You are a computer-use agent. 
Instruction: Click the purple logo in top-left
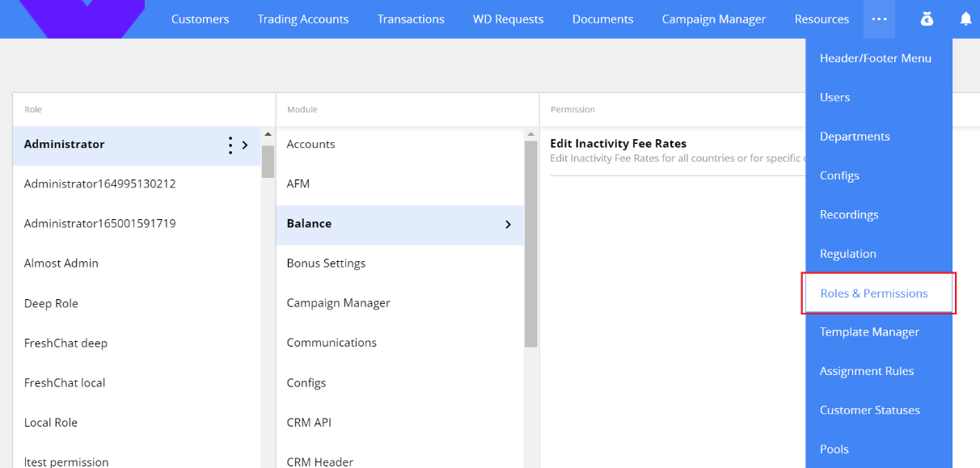[x=81, y=18]
